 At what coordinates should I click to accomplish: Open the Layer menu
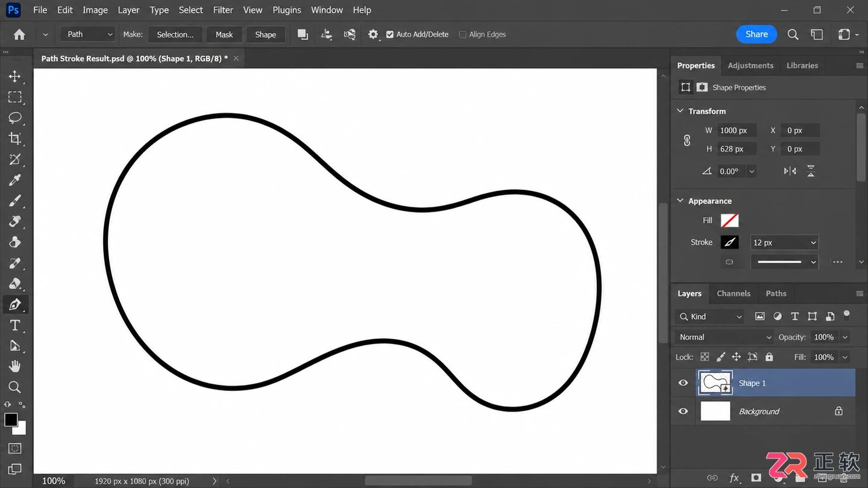[x=128, y=10]
